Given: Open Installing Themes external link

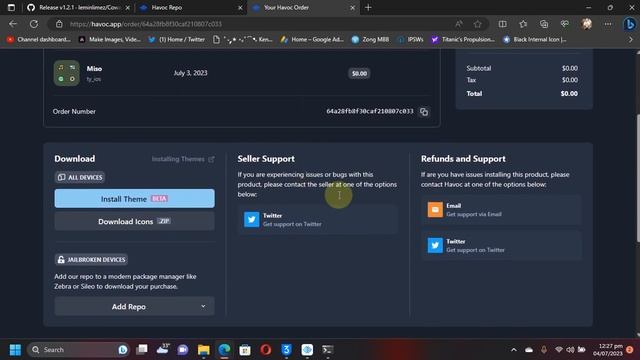Looking at the screenshot, I should (183, 159).
